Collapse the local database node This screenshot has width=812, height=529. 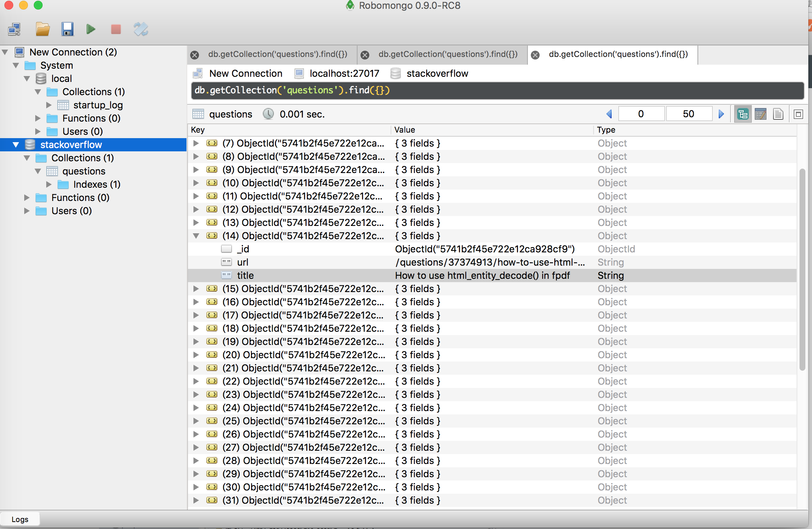(27, 79)
